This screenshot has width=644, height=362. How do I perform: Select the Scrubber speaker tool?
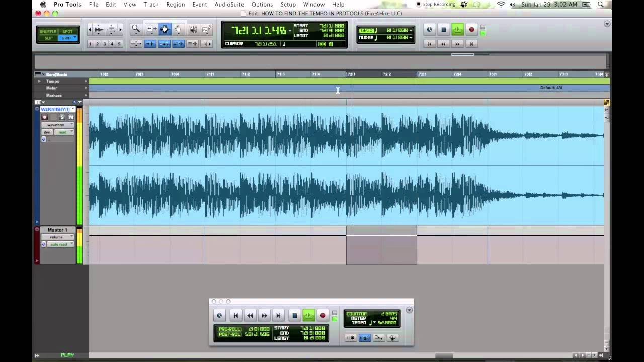(x=194, y=30)
